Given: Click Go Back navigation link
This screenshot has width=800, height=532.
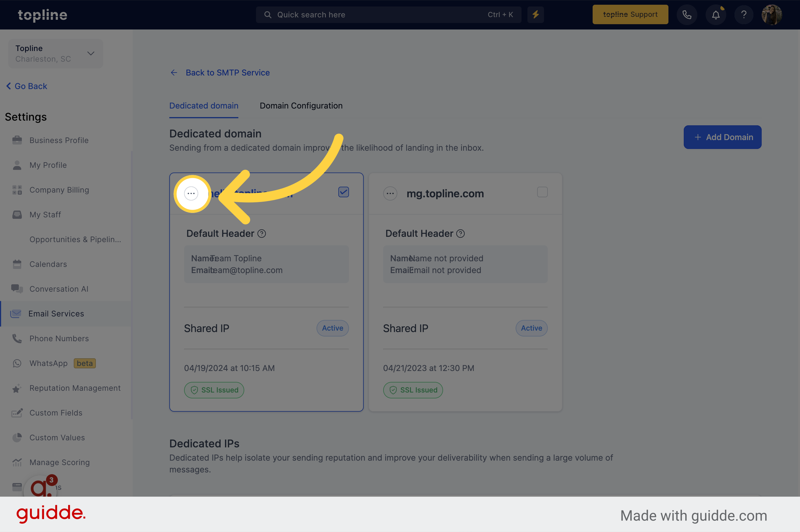Looking at the screenshot, I should point(26,86).
